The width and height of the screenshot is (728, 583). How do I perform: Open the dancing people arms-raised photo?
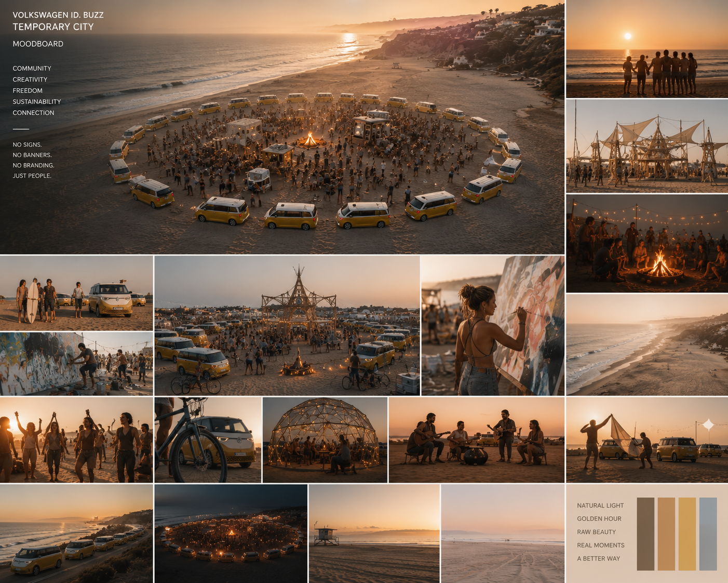(x=76, y=440)
